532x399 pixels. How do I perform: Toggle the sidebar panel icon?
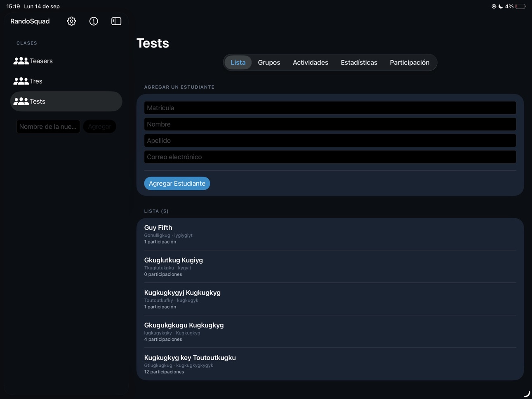click(116, 21)
